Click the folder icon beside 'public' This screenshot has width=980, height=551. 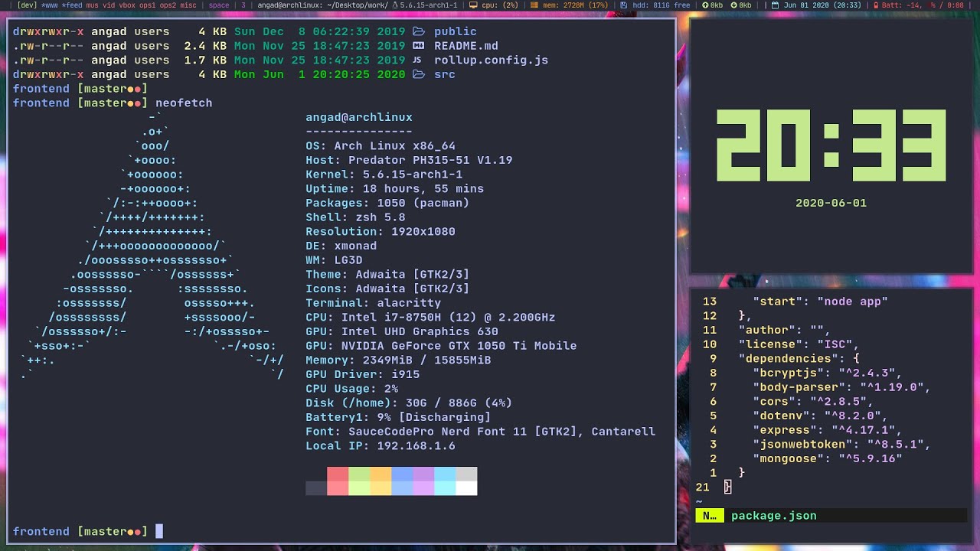pos(419,31)
